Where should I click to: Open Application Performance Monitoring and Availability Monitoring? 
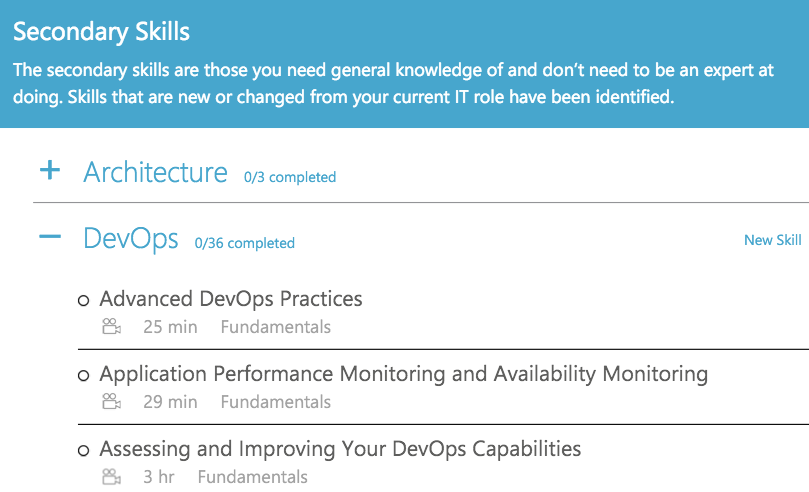403,374
